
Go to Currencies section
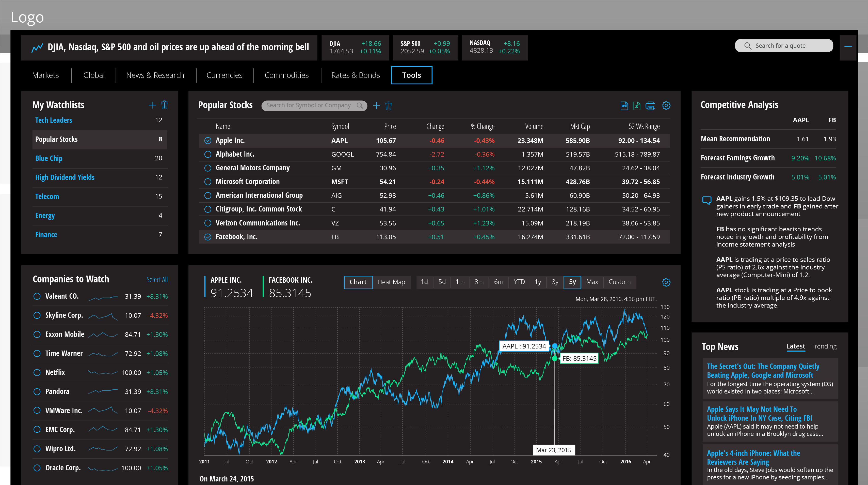coord(224,75)
